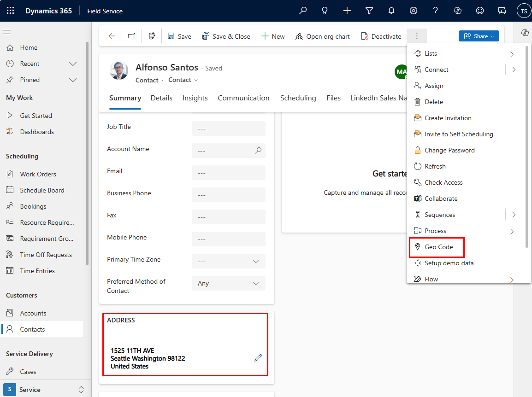This screenshot has height=397, width=532.
Task: Open the advanced find filter icon
Action: [369, 11]
